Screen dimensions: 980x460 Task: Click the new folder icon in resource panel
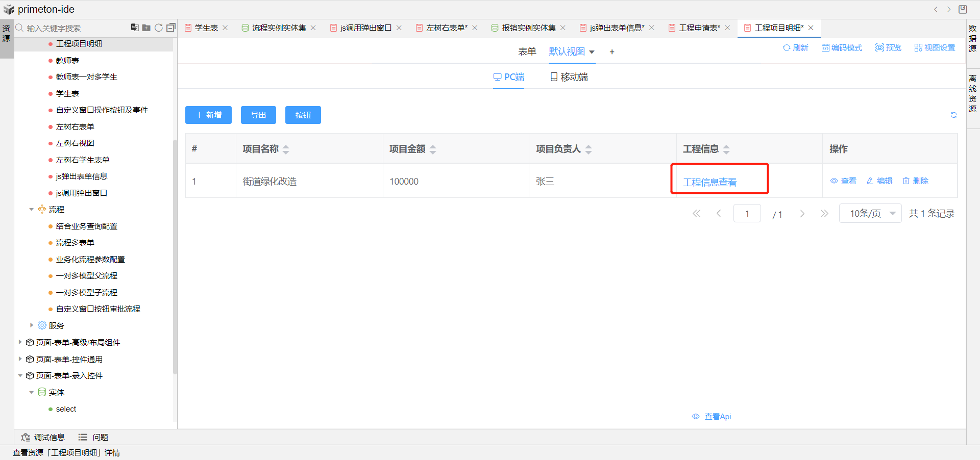click(x=146, y=28)
